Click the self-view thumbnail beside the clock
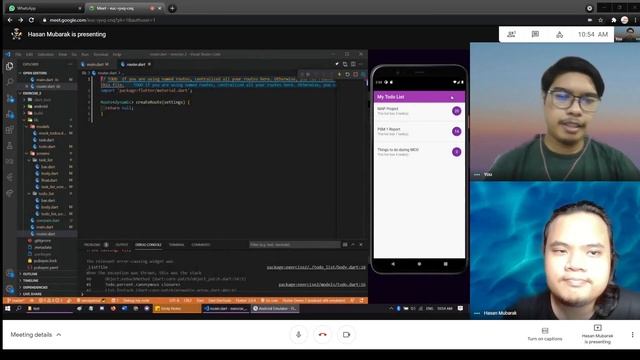Viewport: 640px width, 360px height. tap(627, 34)
